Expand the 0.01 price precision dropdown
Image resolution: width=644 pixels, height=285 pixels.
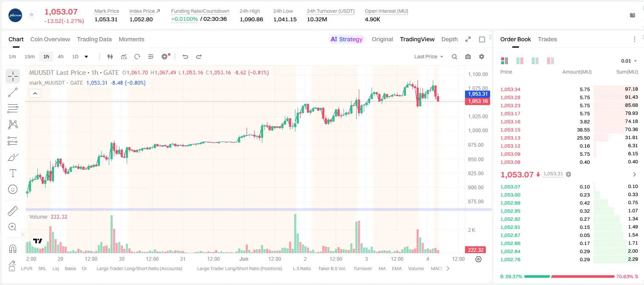coord(629,61)
